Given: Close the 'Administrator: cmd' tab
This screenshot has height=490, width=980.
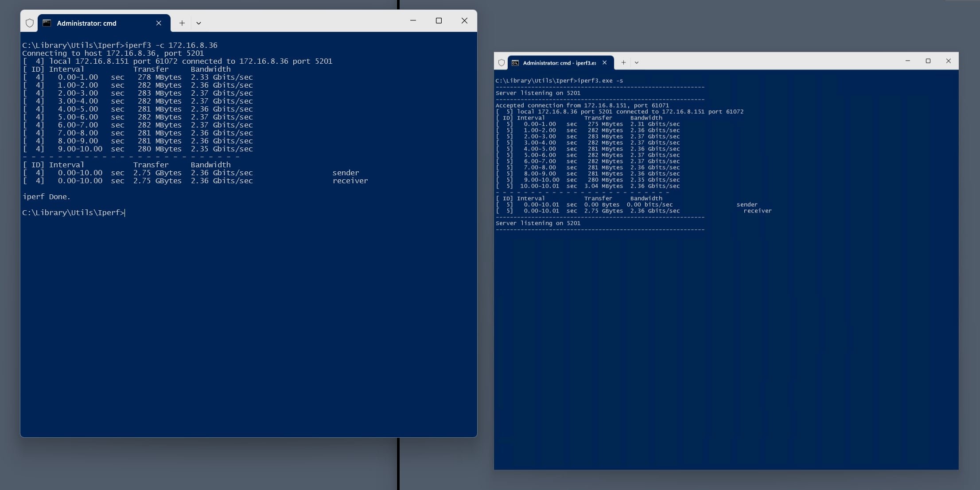Looking at the screenshot, I should pyautogui.click(x=159, y=23).
